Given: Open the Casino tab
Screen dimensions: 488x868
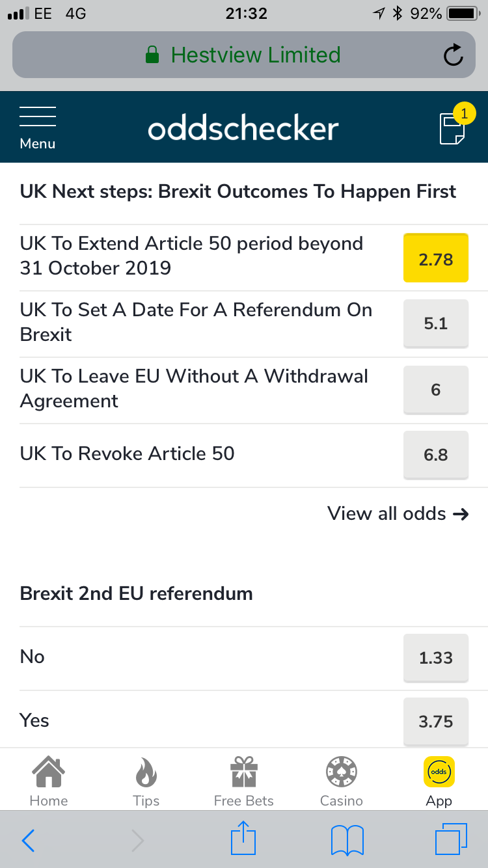Looking at the screenshot, I should pyautogui.click(x=342, y=781).
